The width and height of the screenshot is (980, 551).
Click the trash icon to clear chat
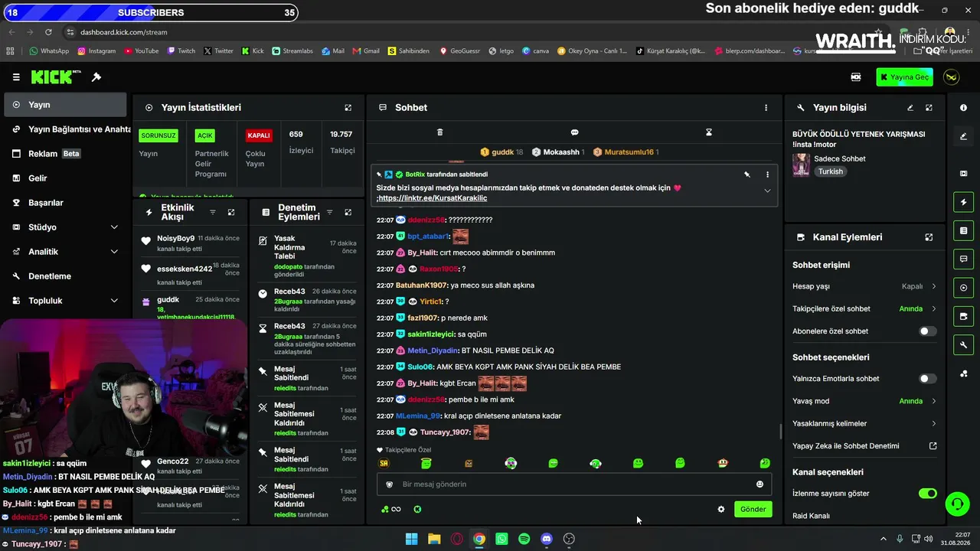pos(439,132)
